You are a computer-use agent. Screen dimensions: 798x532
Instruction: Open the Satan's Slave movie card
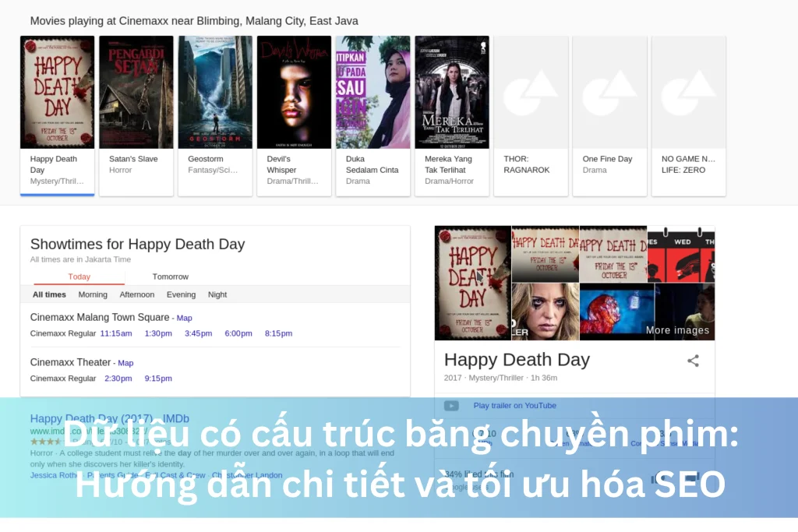(136, 115)
